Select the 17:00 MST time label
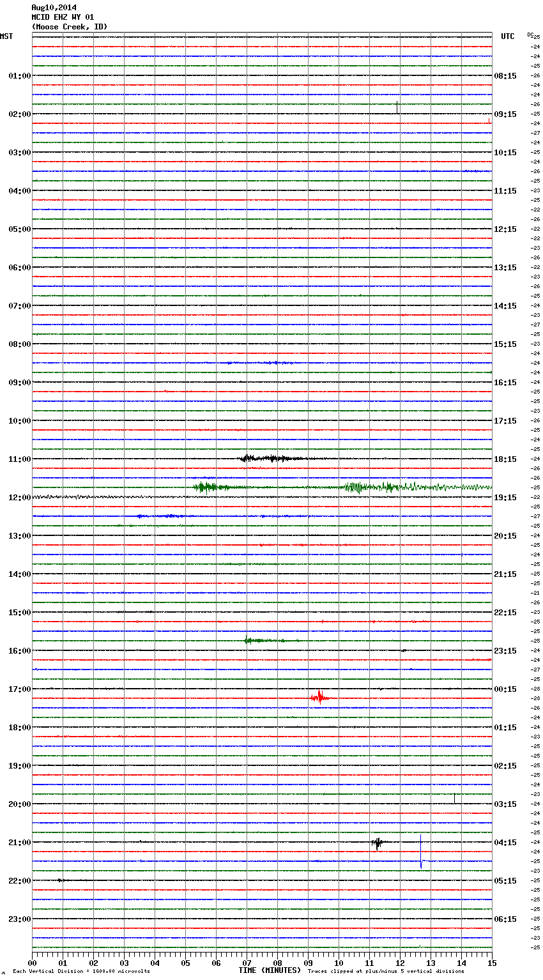 (x=19, y=689)
